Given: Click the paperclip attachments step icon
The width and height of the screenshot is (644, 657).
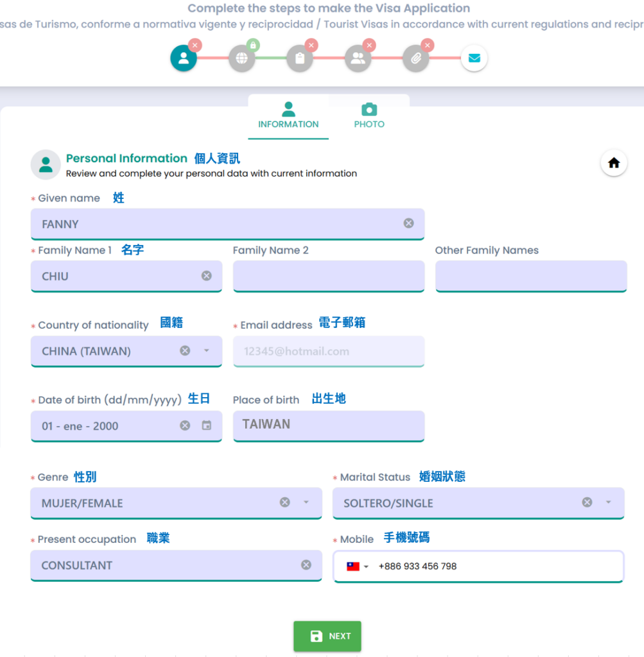Looking at the screenshot, I should (x=416, y=58).
